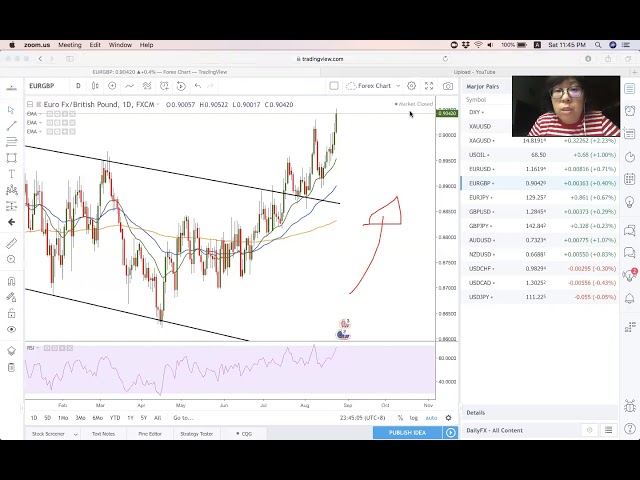The image size is (640, 480).
Task: Click the ruler measure tool
Action: coord(11,243)
